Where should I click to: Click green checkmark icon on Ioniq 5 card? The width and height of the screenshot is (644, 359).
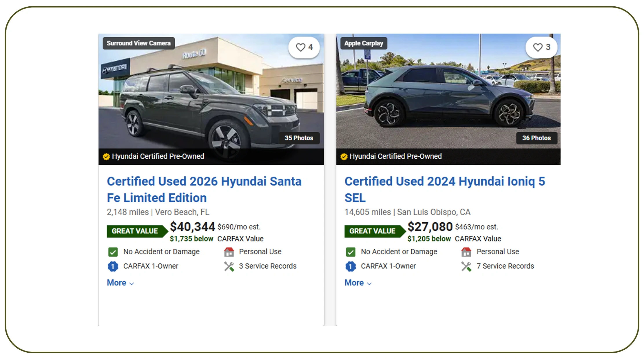351,252
